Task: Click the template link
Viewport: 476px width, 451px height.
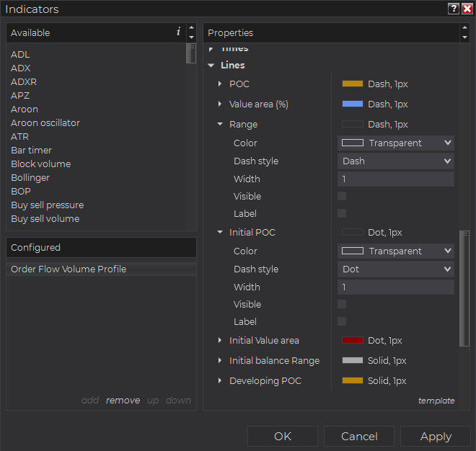Action: tap(436, 401)
